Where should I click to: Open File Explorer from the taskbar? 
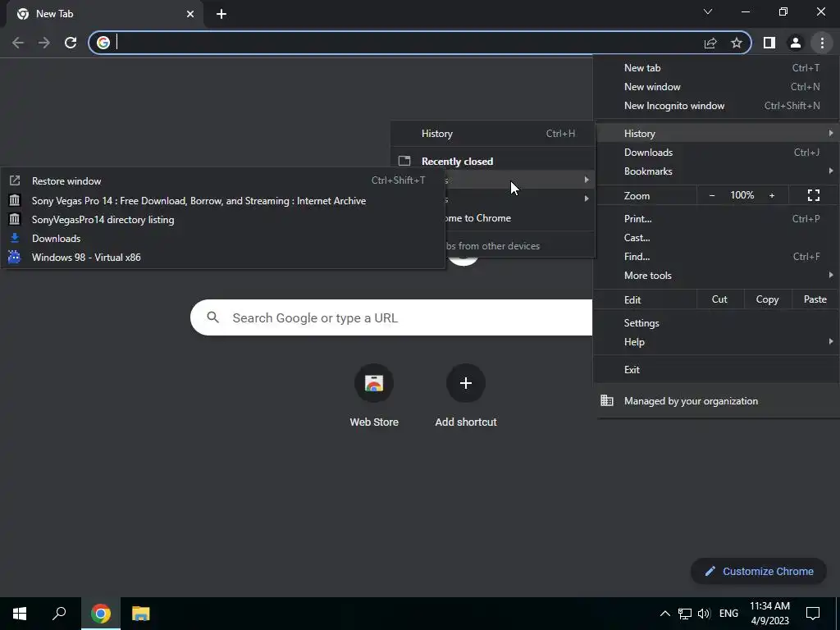tap(141, 614)
